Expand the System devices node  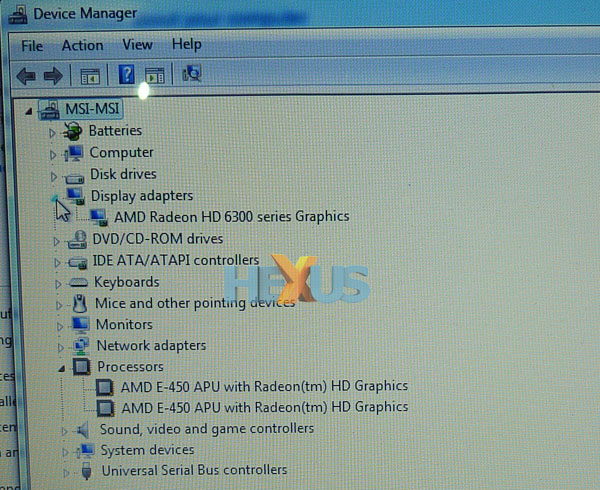(x=65, y=453)
